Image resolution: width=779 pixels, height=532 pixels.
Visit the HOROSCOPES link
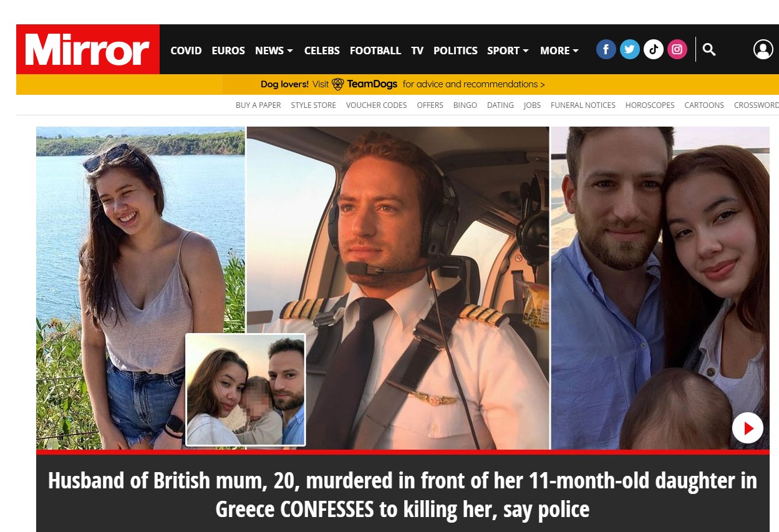[650, 105]
